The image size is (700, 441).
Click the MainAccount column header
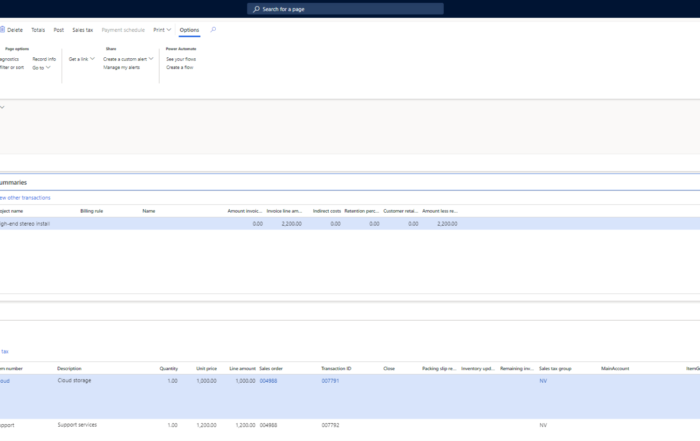(615, 368)
